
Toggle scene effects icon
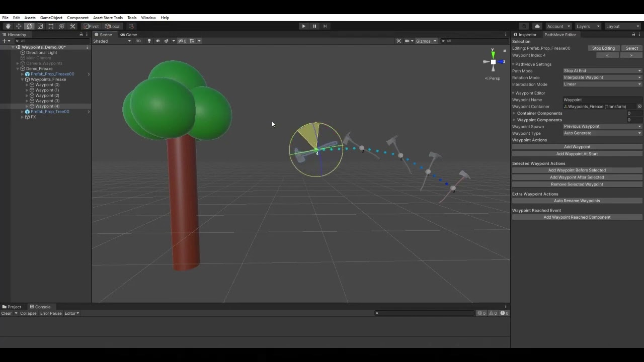167,41
